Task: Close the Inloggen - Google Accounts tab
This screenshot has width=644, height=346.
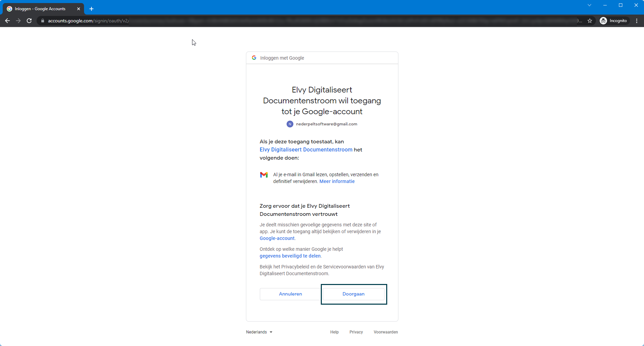Action: (79, 9)
